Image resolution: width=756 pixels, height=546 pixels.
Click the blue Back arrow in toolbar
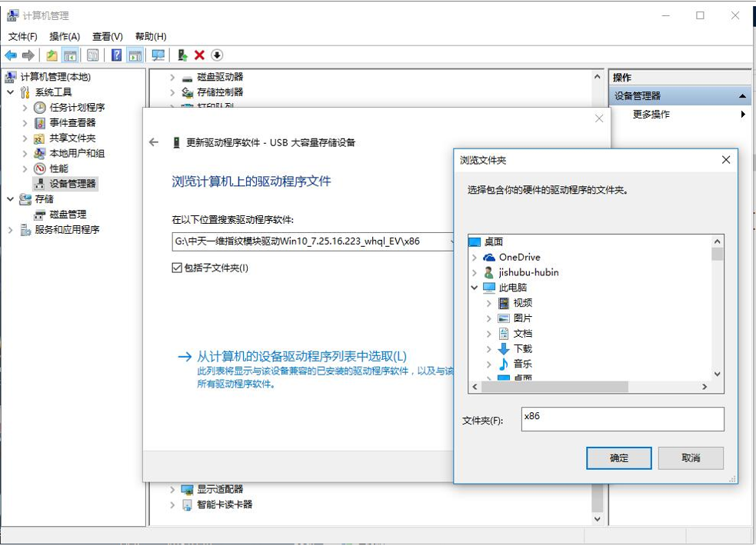(x=11, y=55)
